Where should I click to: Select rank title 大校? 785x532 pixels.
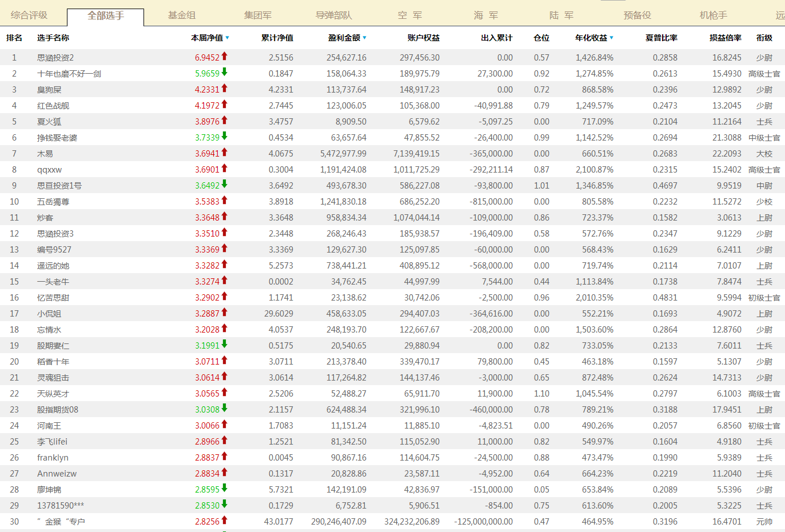pos(764,154)
